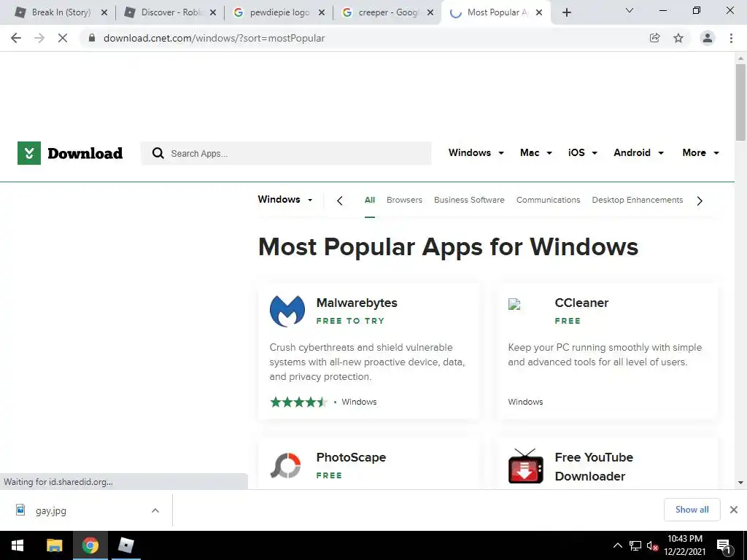This screenshot has width=747, height=560.
Task: Click the page vertical scrollbar thumb
Action: click(x=740, y=102)
